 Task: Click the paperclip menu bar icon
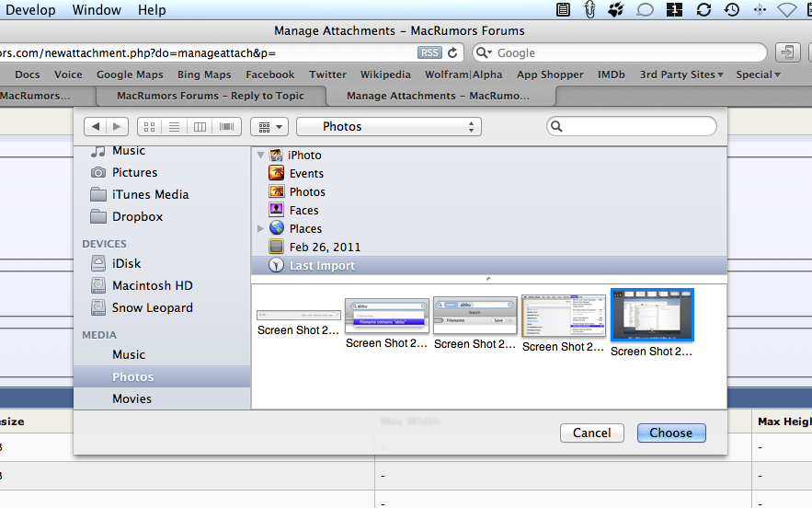coord(589,9)
